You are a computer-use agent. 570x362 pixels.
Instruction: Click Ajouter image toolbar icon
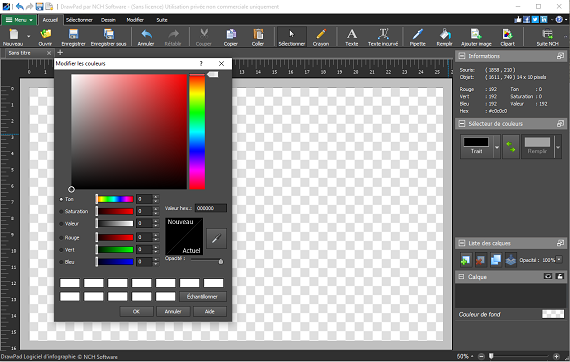(476, 37)
